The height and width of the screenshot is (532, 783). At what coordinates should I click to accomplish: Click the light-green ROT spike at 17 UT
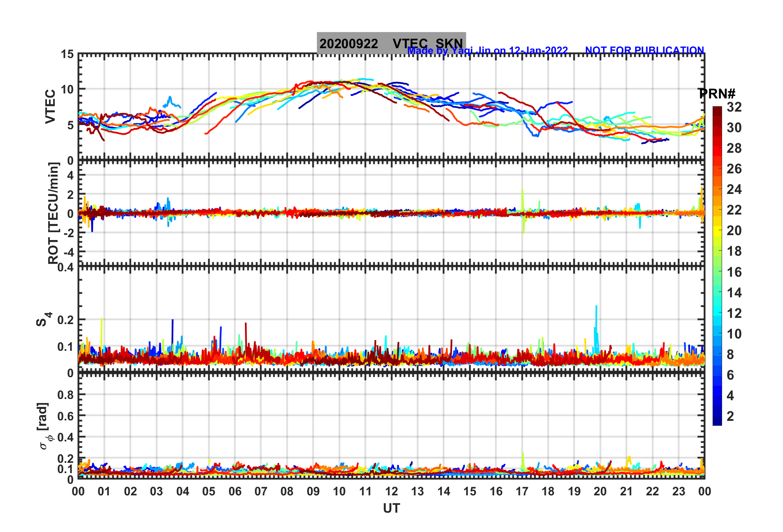523,211
